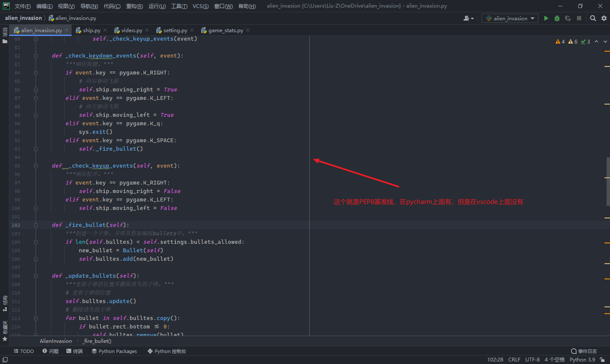Open the 窗口(W) menu
This screenshot has width=610, height=364.
pyautogui.click(x=223, y=6)
